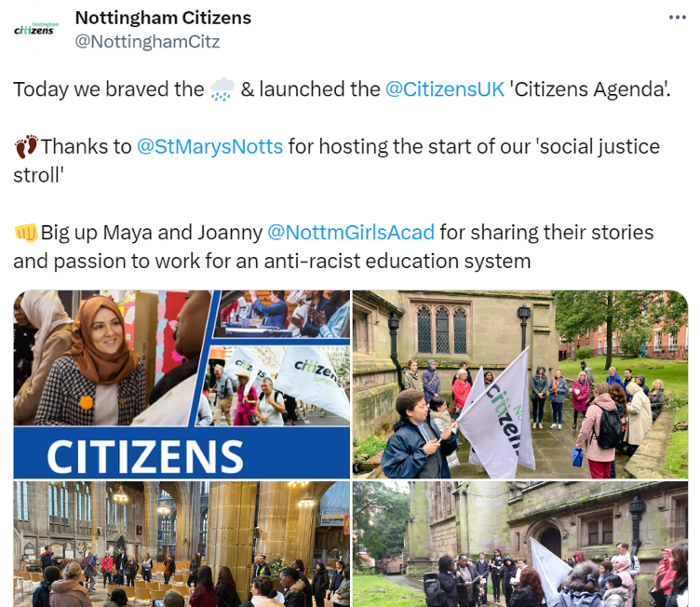
Task: Click the 'Citizens Agenda' text in tweet
Action: pyautogui.click(x=590, y=88)
